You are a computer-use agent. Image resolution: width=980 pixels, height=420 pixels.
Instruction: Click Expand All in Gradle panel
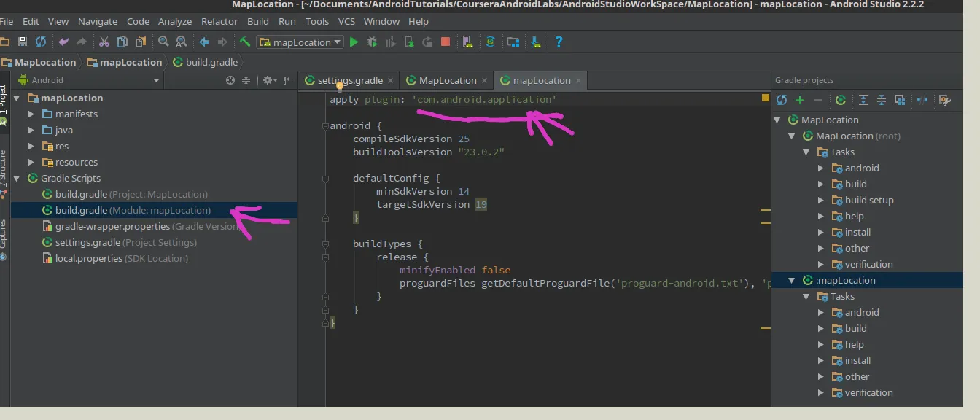(863, 100)
